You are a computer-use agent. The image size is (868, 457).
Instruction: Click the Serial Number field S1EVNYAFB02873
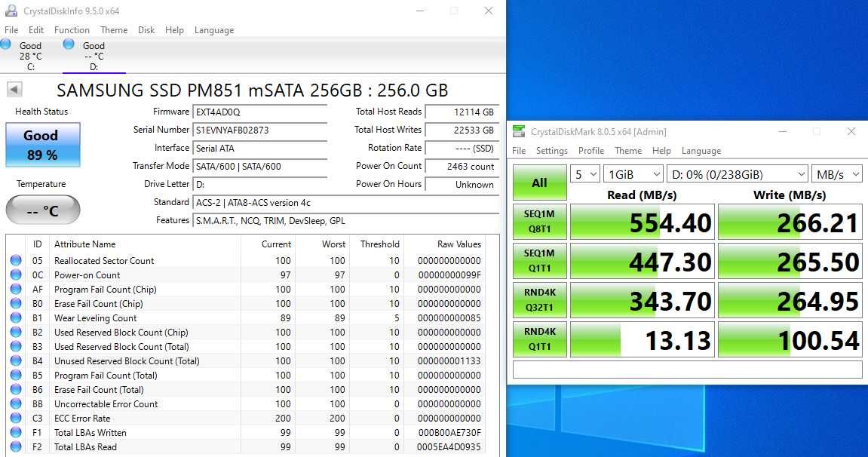259,130
